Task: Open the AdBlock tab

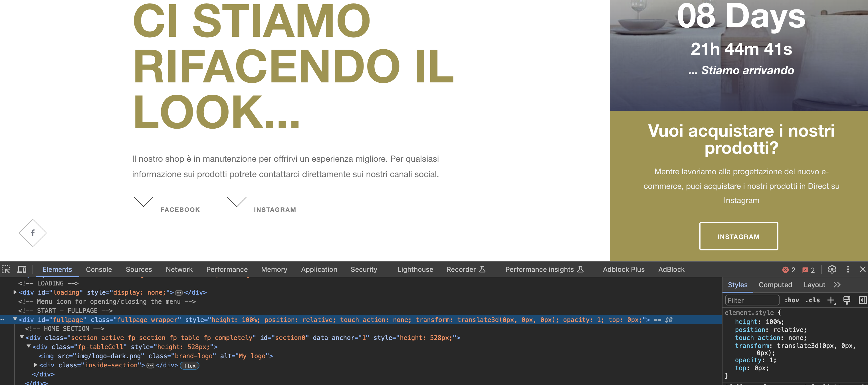Action: 671,269
